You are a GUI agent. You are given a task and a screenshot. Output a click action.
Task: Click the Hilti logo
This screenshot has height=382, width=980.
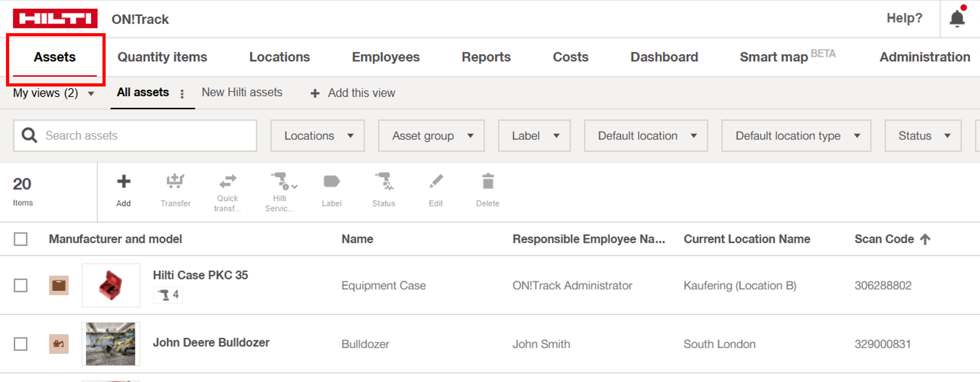pos(55,18)
